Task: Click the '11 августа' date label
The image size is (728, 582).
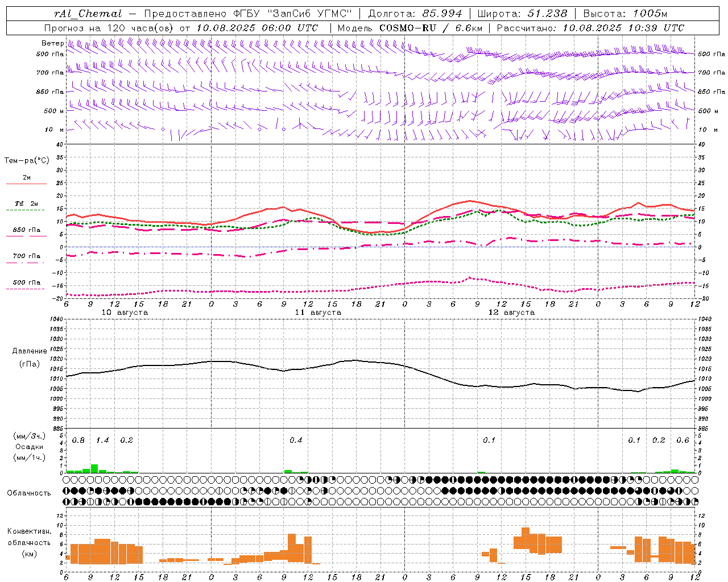Action: pos(318,313)
